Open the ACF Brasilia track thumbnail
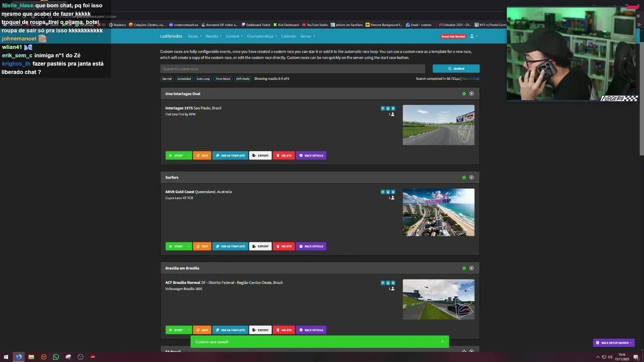The height and width of the screenshot is (362, 644). click(438, 300)
